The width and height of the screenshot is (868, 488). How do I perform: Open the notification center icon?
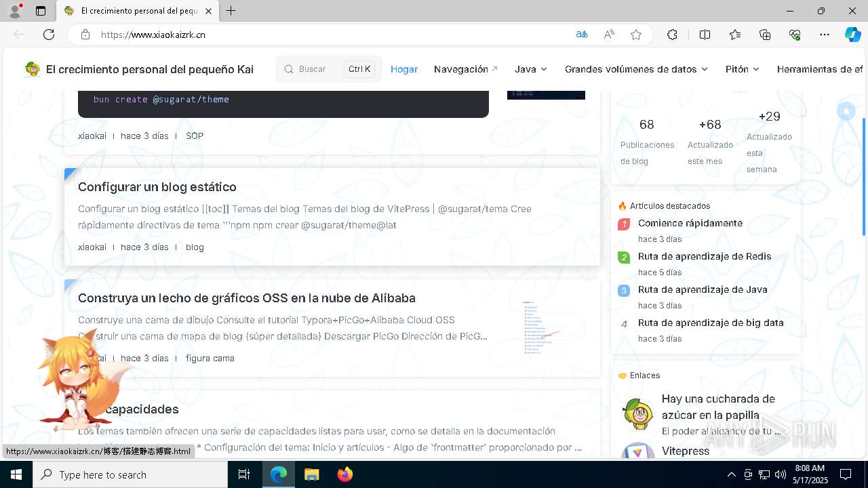(x=846, y=474)
